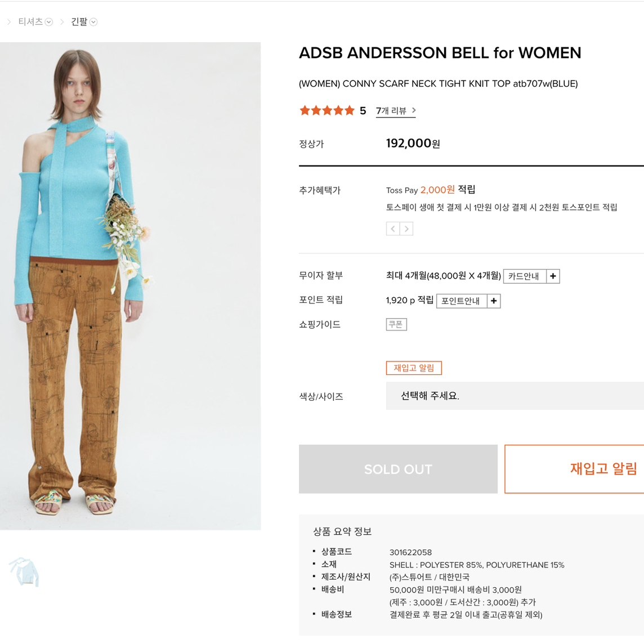This screenshot has height=644, width=644.
Task: Click the main product model image
Action: point(130,286)
